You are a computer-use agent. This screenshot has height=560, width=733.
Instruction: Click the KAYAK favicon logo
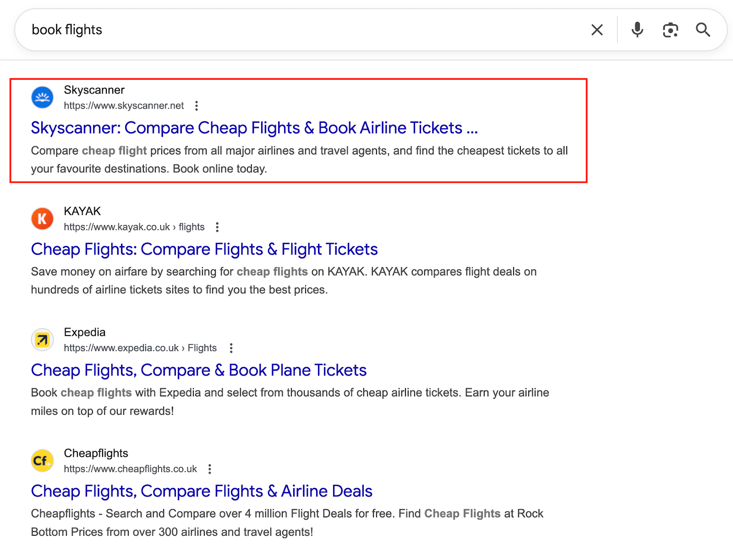pos(42,219)
